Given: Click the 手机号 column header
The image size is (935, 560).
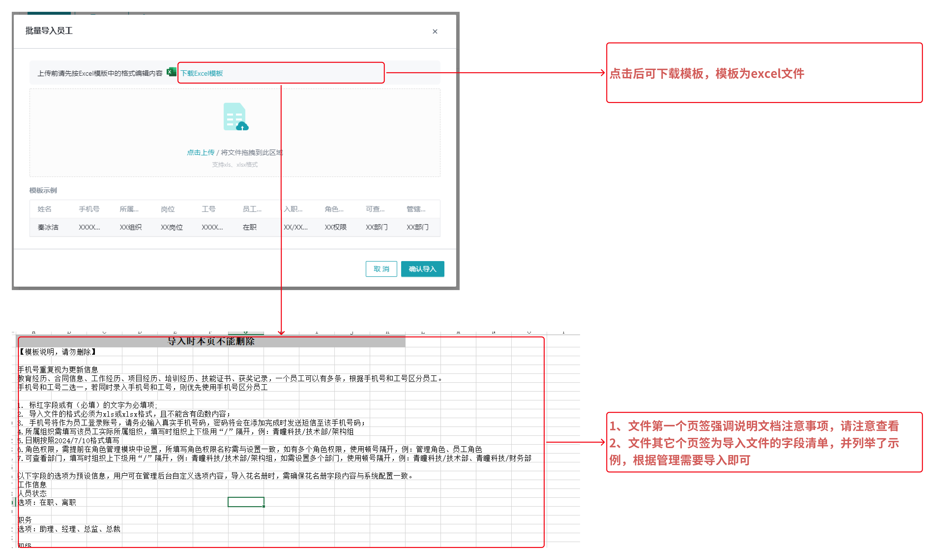Looking at the screenshot, I should click(x=89, y=209).
